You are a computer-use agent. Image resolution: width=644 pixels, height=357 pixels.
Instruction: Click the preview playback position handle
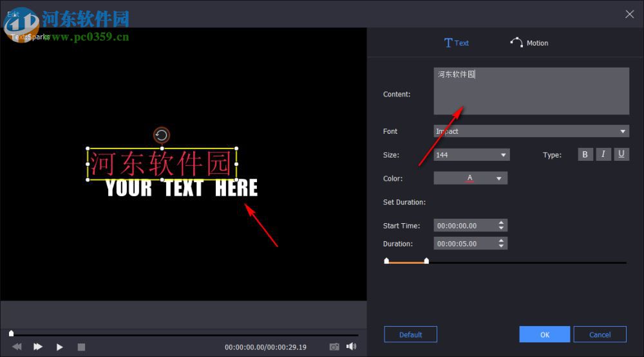click(12, 333)
